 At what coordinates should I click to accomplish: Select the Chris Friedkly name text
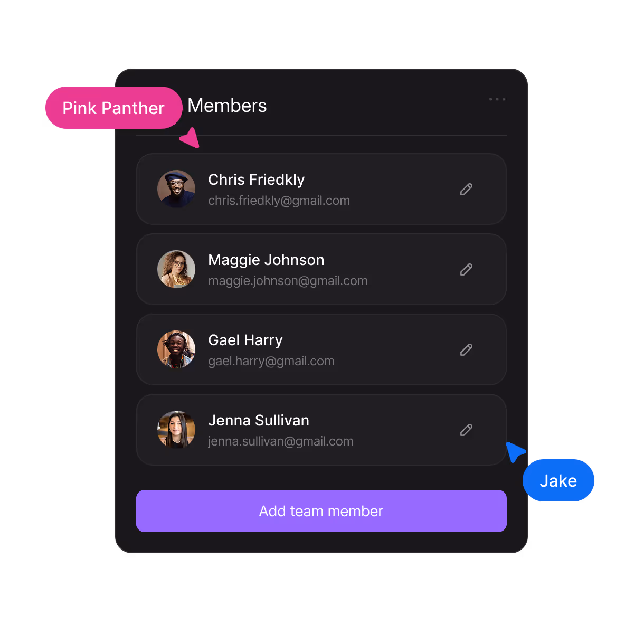point(257,179)
